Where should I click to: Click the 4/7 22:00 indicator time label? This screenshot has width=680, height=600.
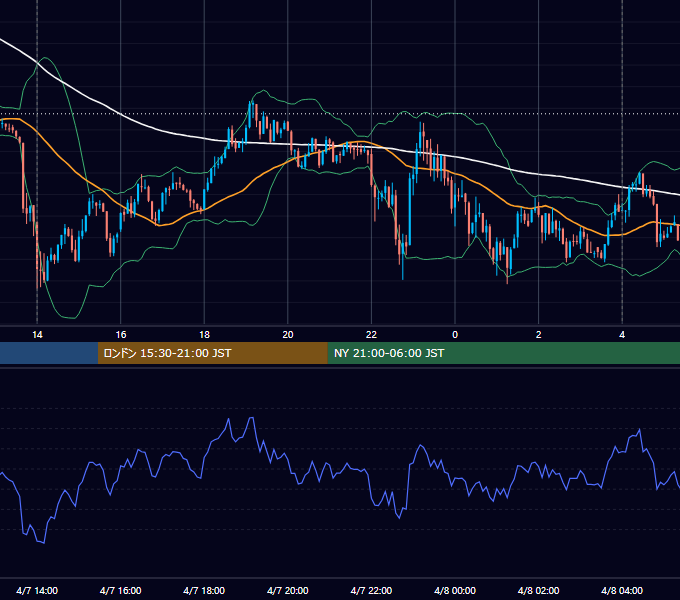tap(371, 590)
